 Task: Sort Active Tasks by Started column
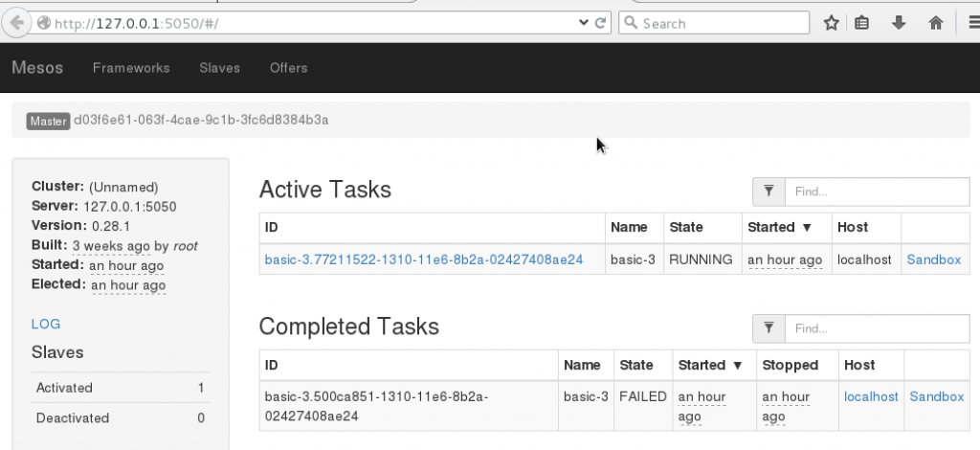(778, 227)
